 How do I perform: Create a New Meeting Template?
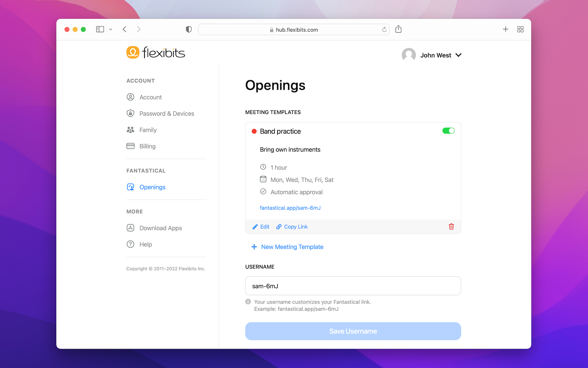click(x=287, y=247)
